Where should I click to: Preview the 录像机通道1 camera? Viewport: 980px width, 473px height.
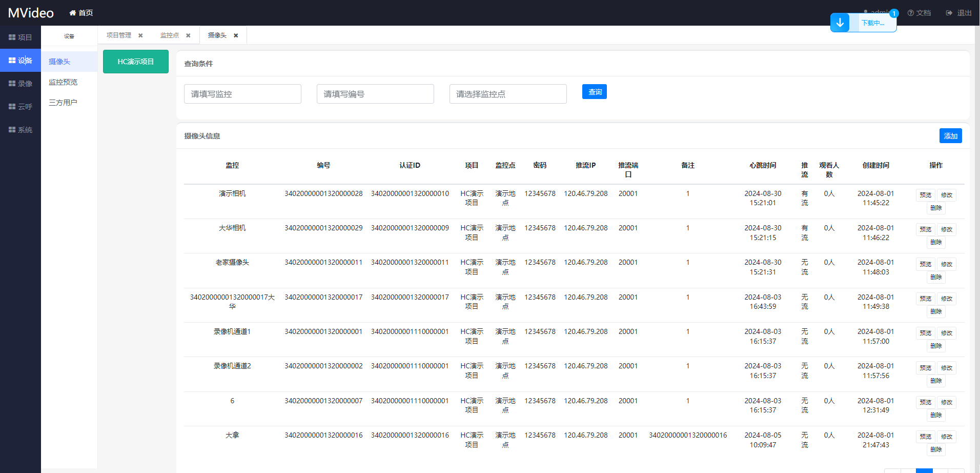click(x=926, y=333)
